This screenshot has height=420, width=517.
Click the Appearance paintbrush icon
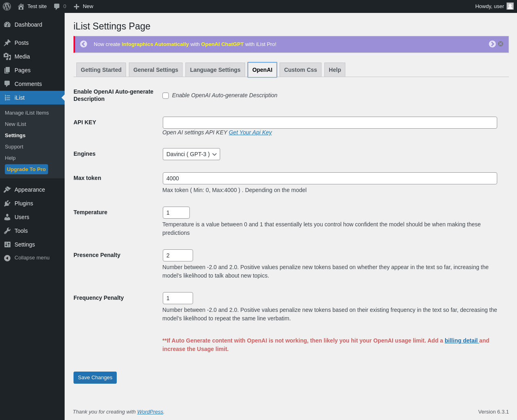click(x=7, y=190)
